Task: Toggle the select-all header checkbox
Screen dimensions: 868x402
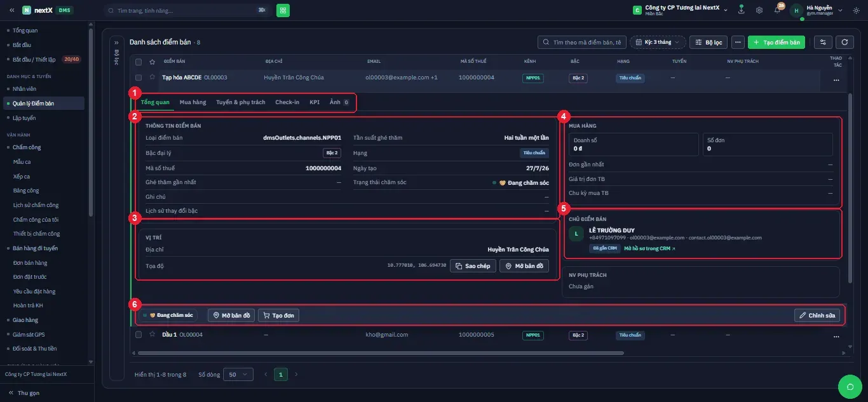Action: (x=139, y=62)
